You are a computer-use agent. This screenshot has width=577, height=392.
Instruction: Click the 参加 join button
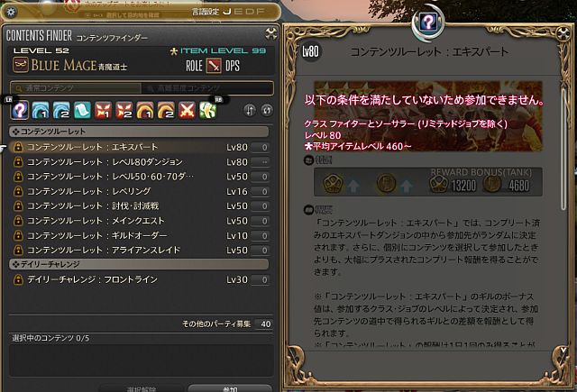click(x=230, y=388)
